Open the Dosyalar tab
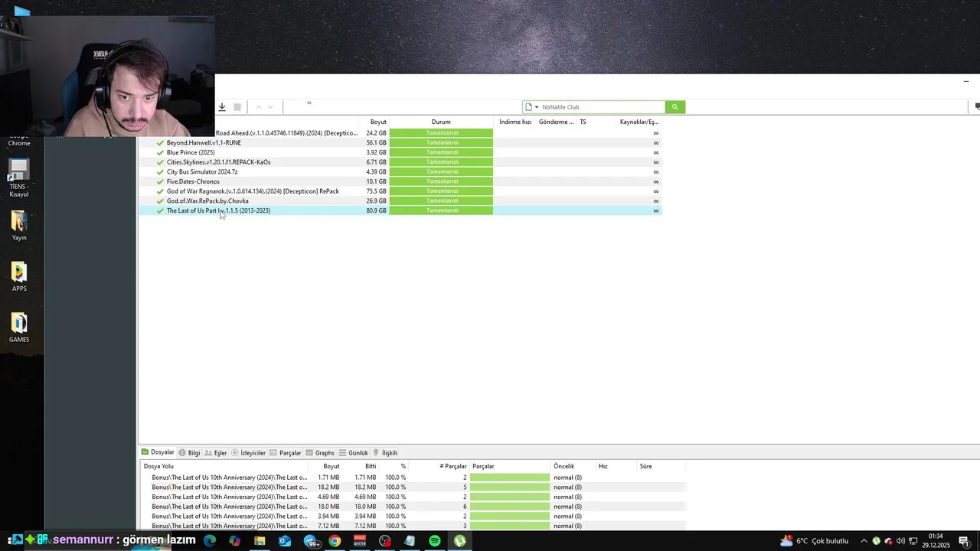 click(x=158, y=452)
